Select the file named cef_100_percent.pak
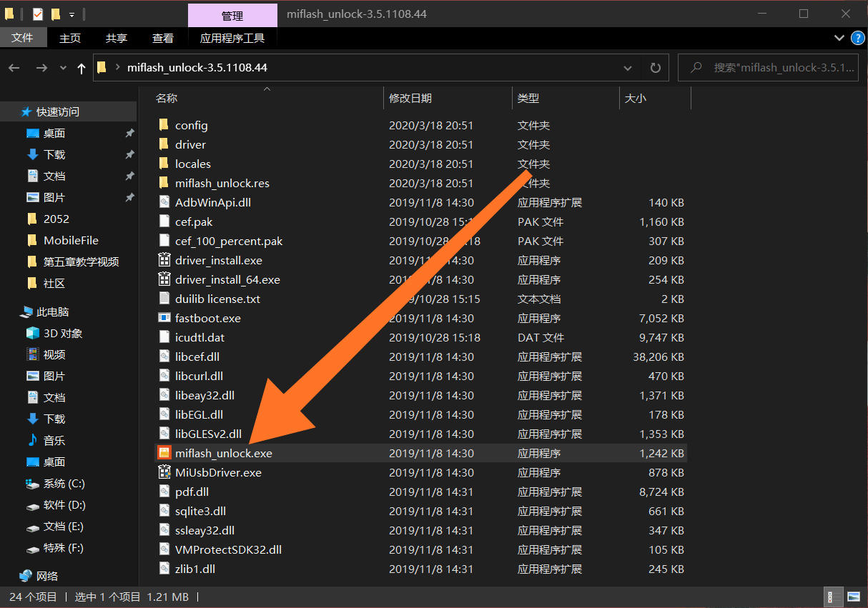The image size is (868, 608). (x=229, y=241)
